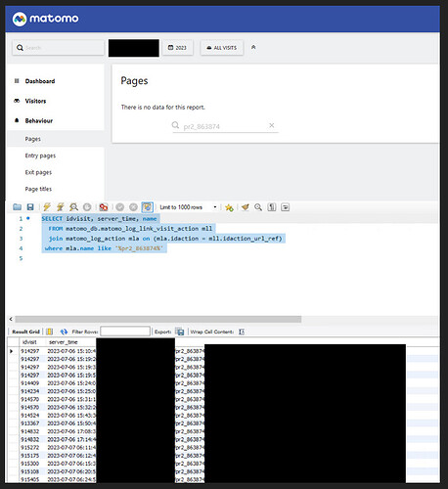
Task: Execute the query with the lightning bolt icon
Action: [47, 207]
